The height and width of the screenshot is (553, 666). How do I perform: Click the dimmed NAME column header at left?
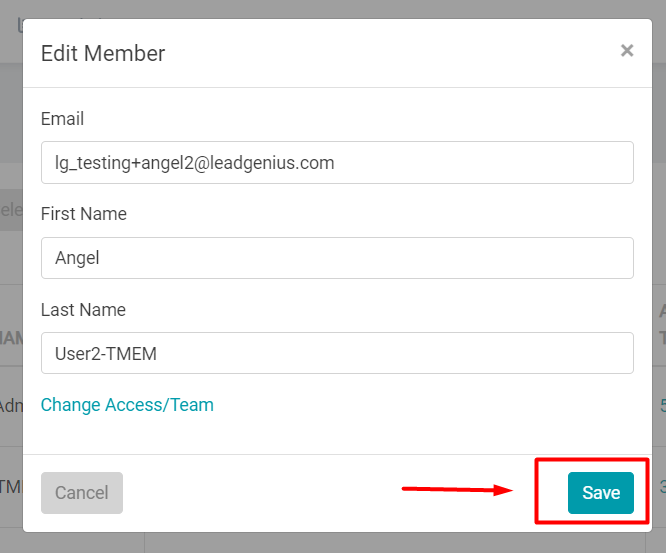[x=11, y=339]
